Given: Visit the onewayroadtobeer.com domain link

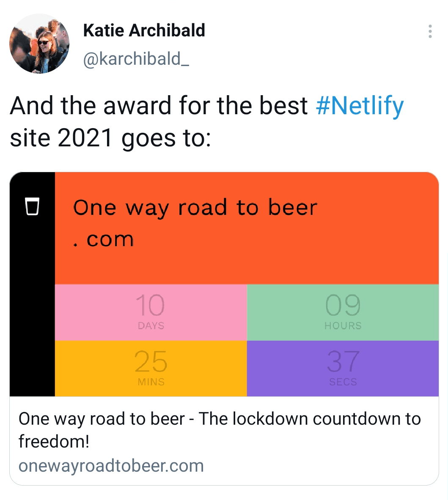Looking at the screenshot, I should tap(111, 466).
